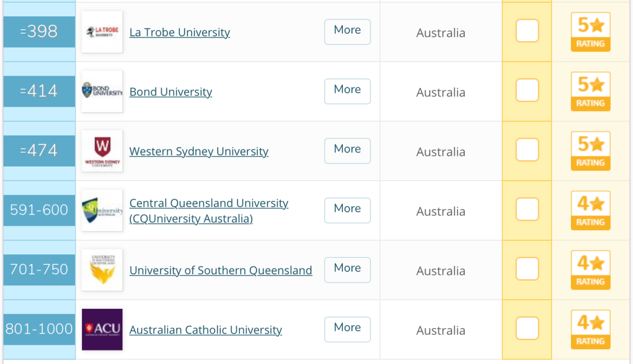Click the La Trobe University logo
The height and width of the screenshot is (364, 633).
coord(102,32)
